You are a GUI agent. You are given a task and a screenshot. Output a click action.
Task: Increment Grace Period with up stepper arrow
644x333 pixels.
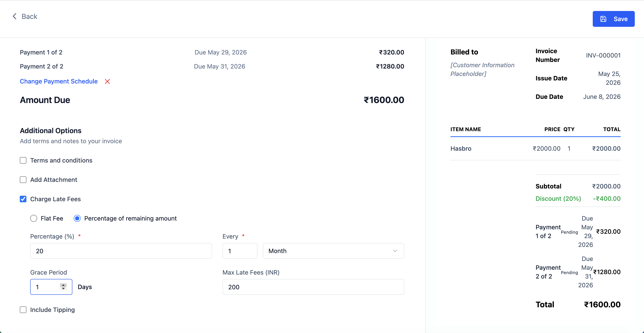[x=63, y=285]
